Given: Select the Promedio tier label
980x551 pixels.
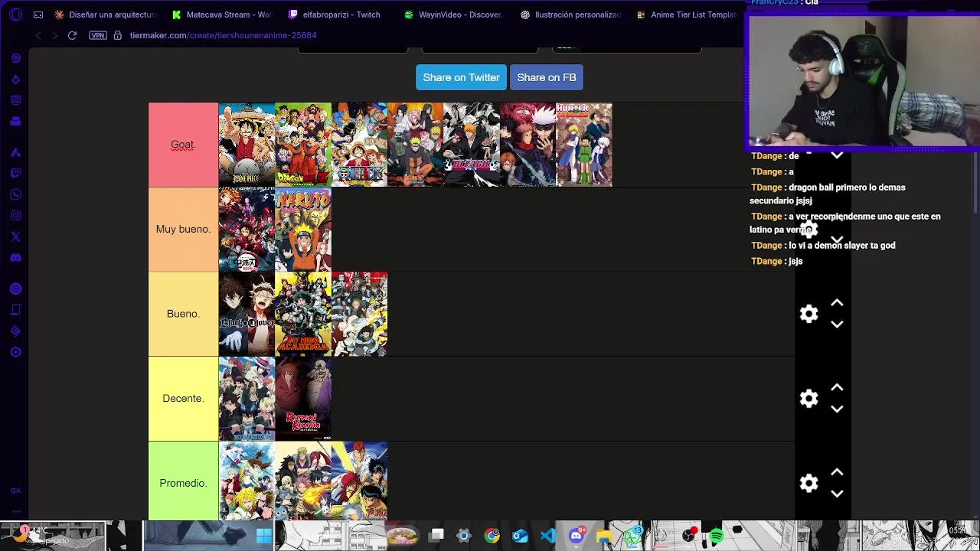Looking at the screenshot, I should pyautogui.click(x=183, y=483).
